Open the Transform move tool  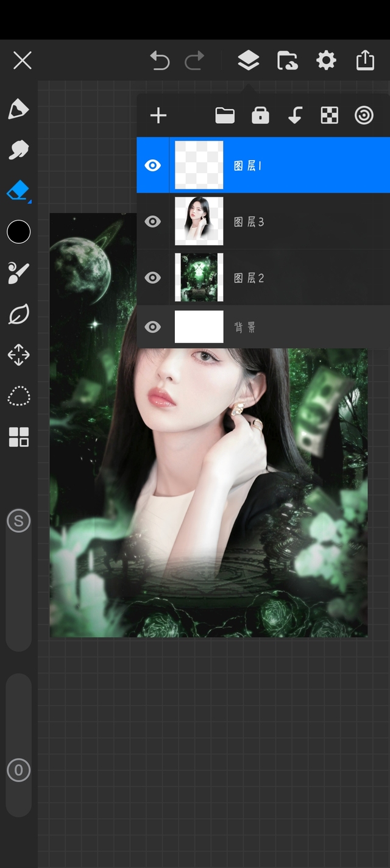pos(18,355)
